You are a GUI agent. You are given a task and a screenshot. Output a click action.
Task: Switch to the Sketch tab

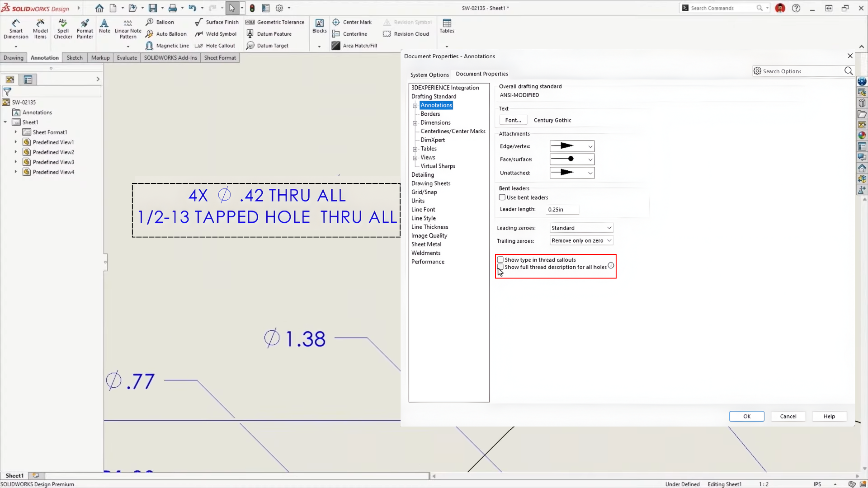75,58
